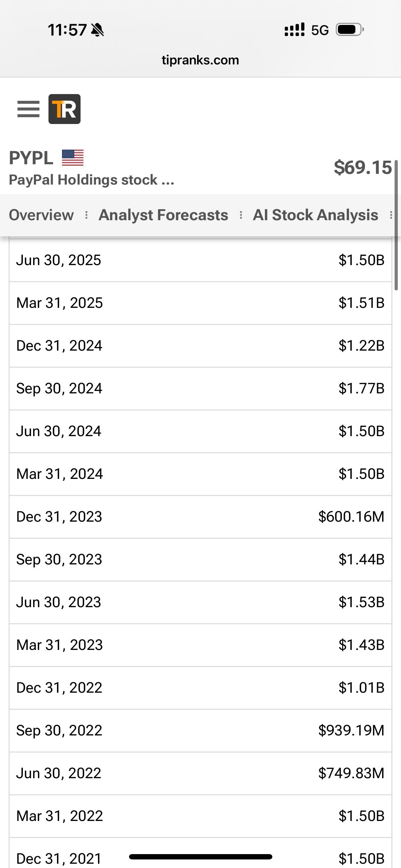Tap the PYPL ticker symbol

(31, 158)
